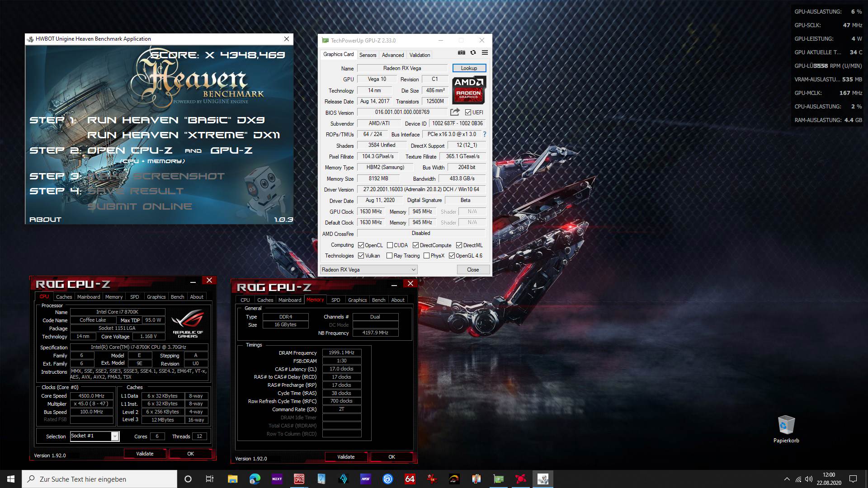
Task: Open GPU-Z taskbar icon
Action: pos(498,479)
